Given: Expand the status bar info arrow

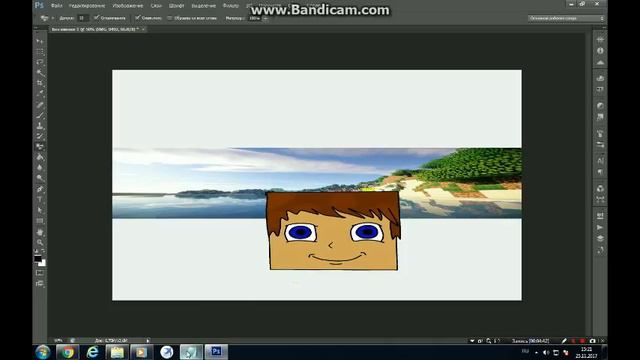Looking at the screenshot, I should coord(148,340).
